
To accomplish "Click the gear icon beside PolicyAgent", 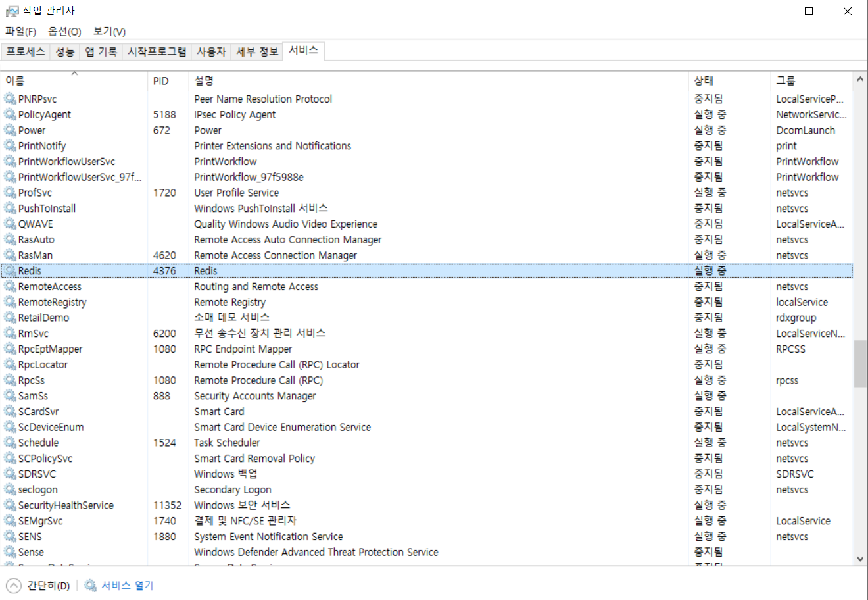I will coord(10,114).
